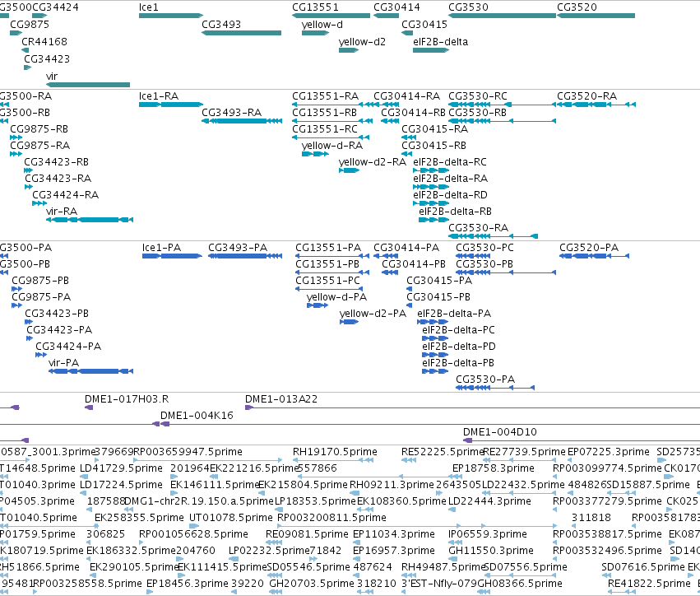The height and width of the screenshot is (596, 700).
Task: Open EST LD22444.3prime
Action: (x=489, y=501)
